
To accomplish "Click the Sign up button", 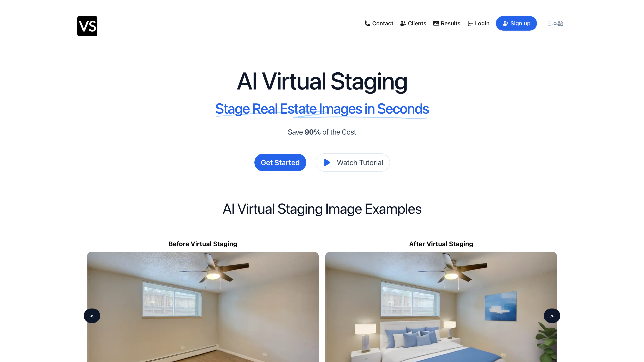I will (x=516, y=23).
